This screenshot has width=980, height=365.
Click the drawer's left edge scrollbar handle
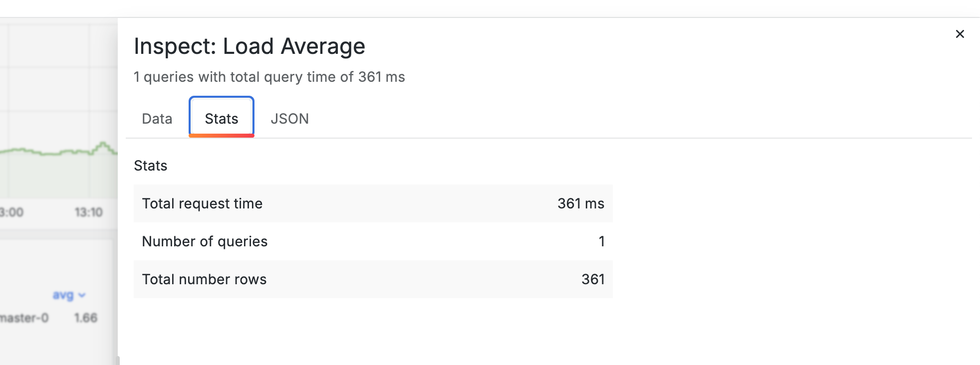(x=118, y=360)
